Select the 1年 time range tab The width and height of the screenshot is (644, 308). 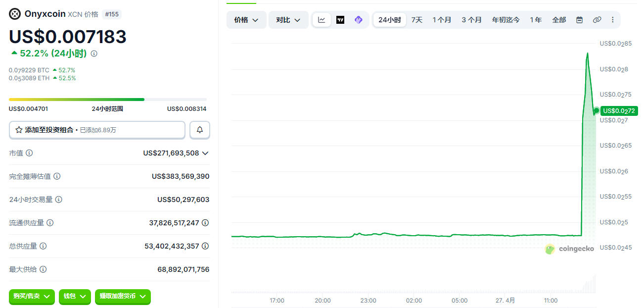pyautogui.click(x=536, y=20)
